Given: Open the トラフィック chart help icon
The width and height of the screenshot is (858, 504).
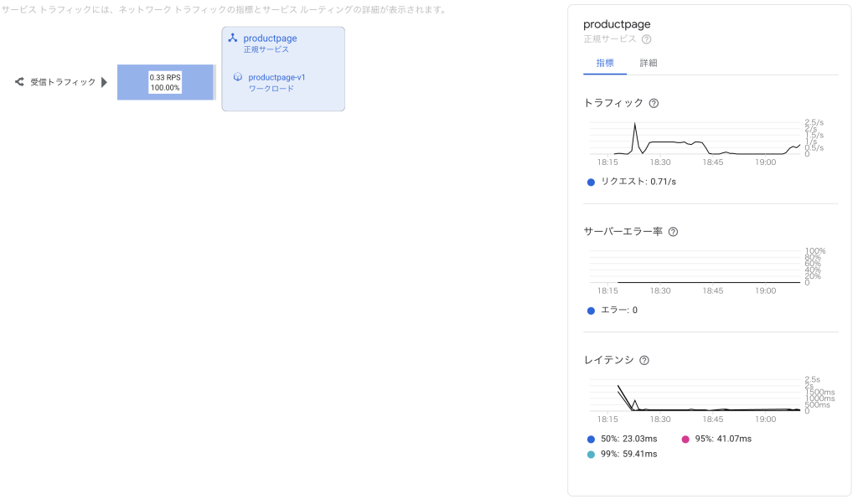Looking at the screenshot, I should pyautogui.click(x=654, y=103).
